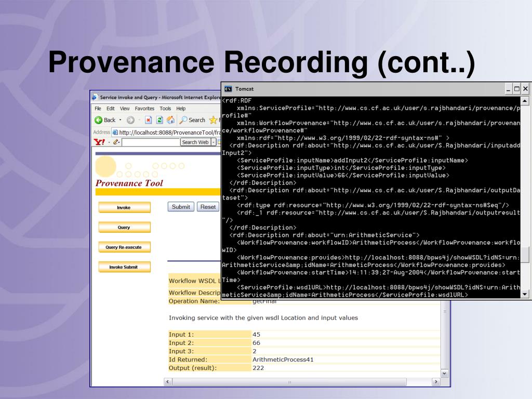Click the Query Re-execute button
This screenshot has height=399, width=532.
coord(124,247)
